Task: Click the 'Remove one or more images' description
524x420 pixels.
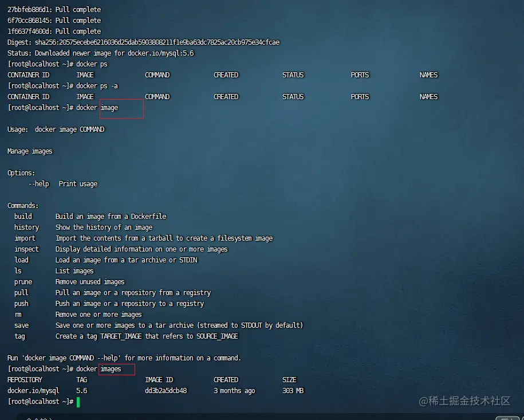Action: [99, 315]
